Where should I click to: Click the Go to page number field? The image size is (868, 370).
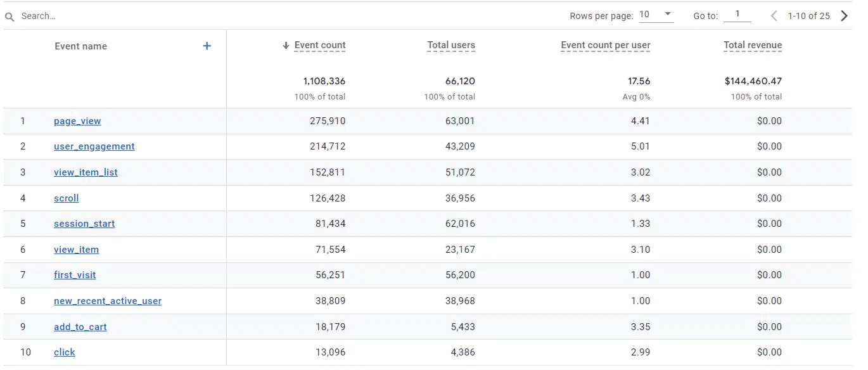point(737,15)
